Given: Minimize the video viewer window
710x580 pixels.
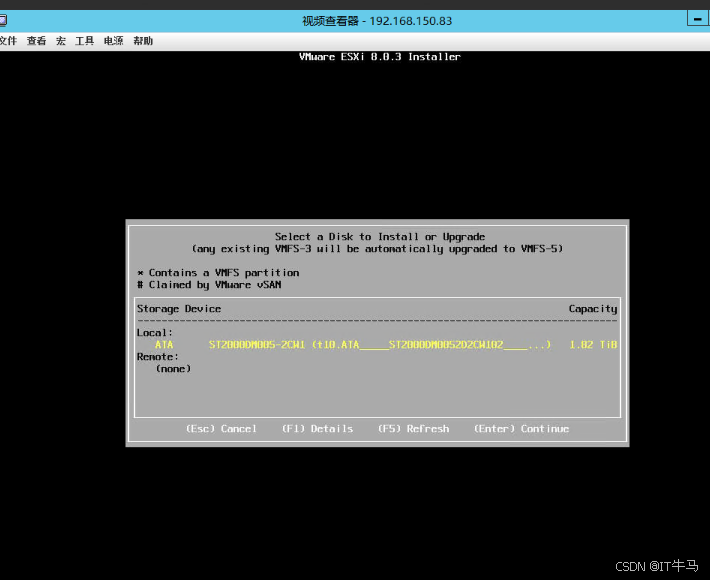Looking at the screenshot, I should pos(698,19).
